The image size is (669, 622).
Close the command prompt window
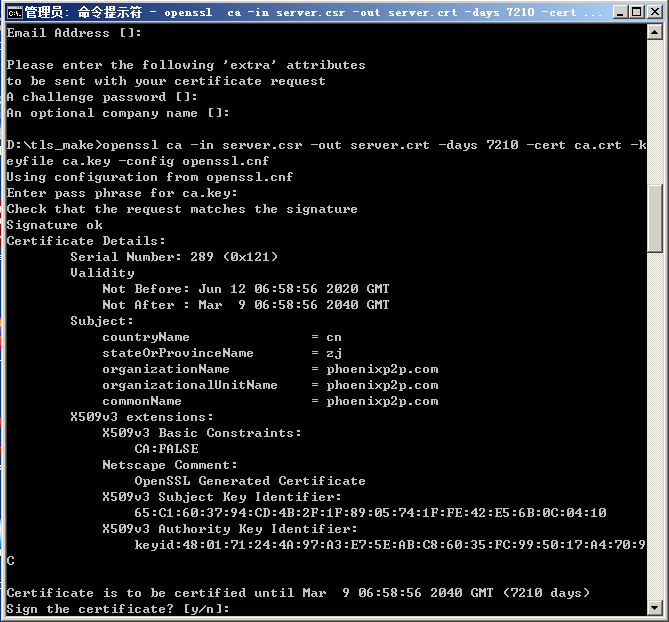click(x=654, y=12)
